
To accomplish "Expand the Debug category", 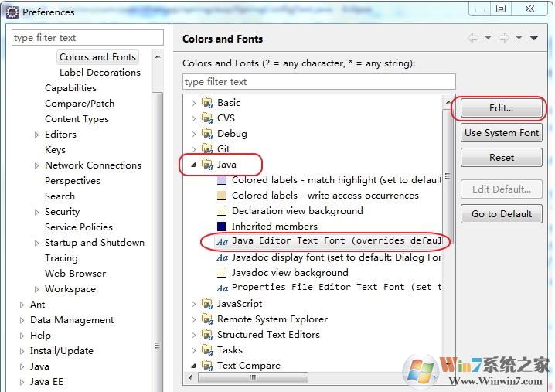I will [193, 134].
